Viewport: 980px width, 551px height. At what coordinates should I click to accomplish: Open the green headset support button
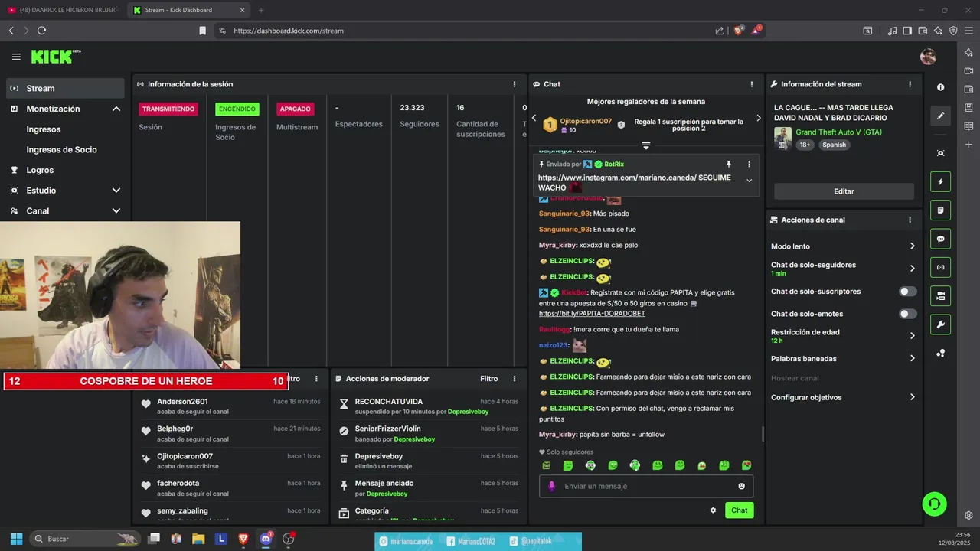(934, 504)
